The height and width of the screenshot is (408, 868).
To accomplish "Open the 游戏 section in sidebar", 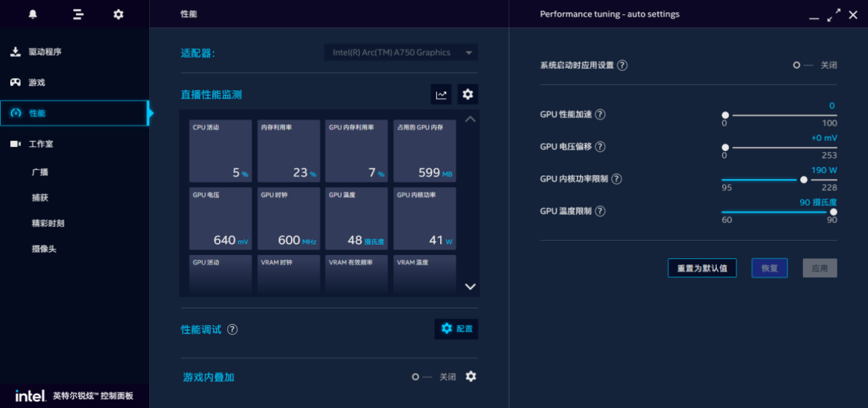I will 37,83.
